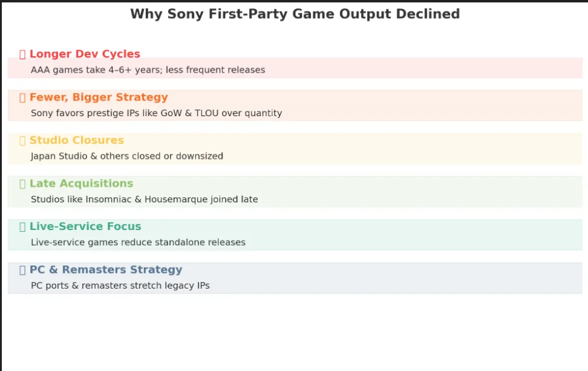Click the infographic title about Sony first-party output

pyautogui.click(x=295, y=14)
